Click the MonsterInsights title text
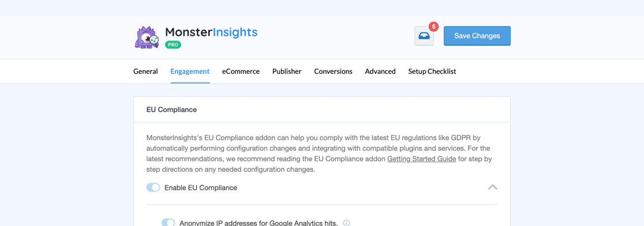 pos(211,32)
